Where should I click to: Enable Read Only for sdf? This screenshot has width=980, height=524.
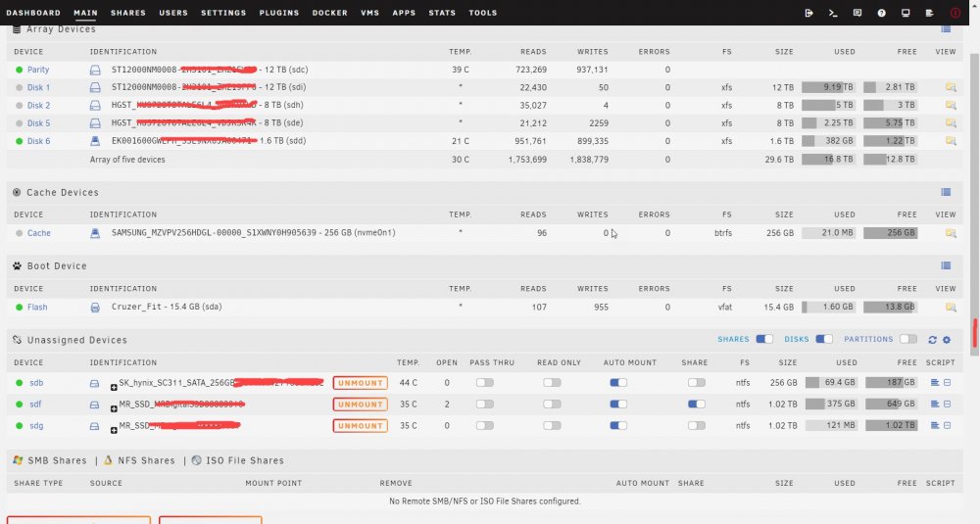(x=552, y=405)
